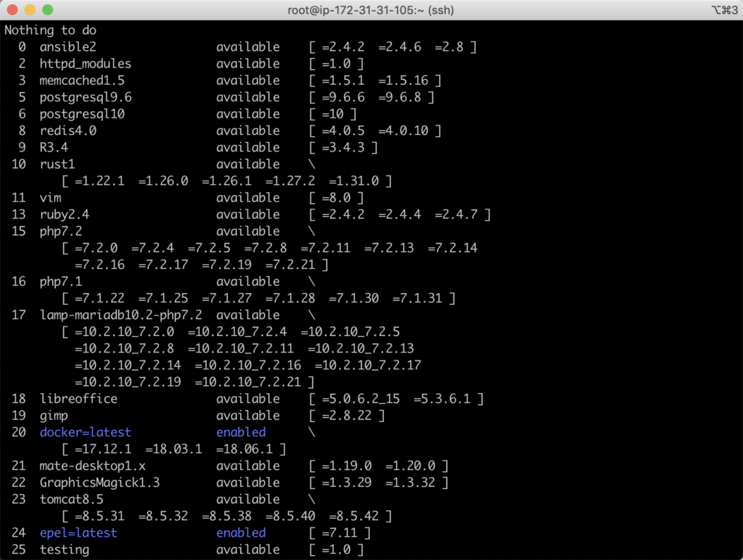
Task: Click lamp version '=10.2.10_7.2.13'
Action: [361, 349]
